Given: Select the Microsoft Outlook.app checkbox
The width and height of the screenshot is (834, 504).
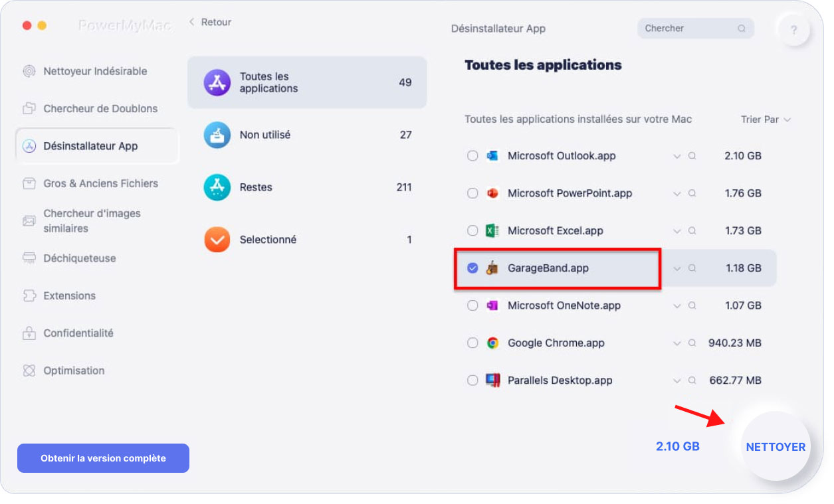Looking at the screenshot, I should point(472,156).
